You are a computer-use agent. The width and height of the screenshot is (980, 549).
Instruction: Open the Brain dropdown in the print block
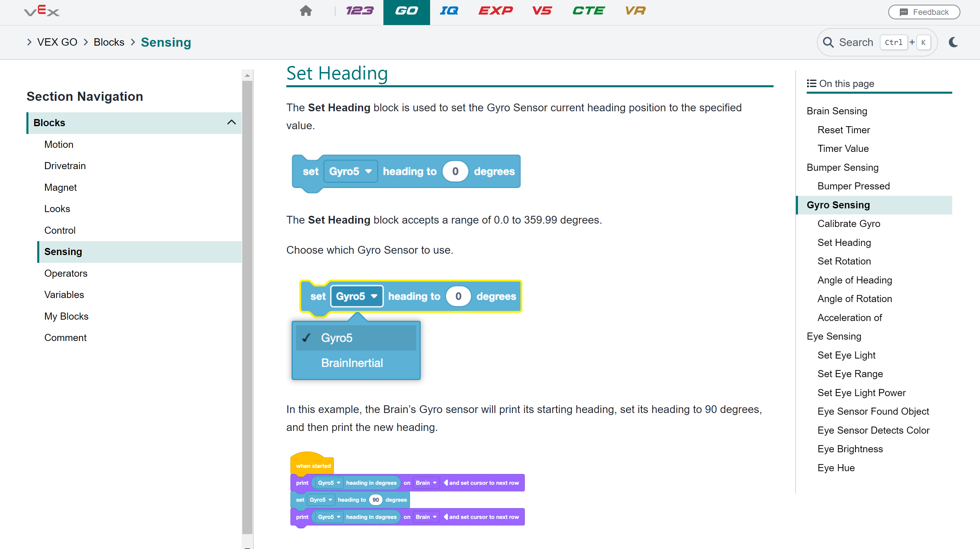click(x=426, y=482)
